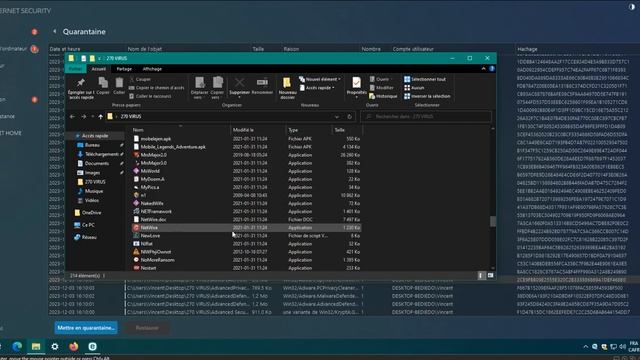Switch to Accueil tab

click(98, 69)
